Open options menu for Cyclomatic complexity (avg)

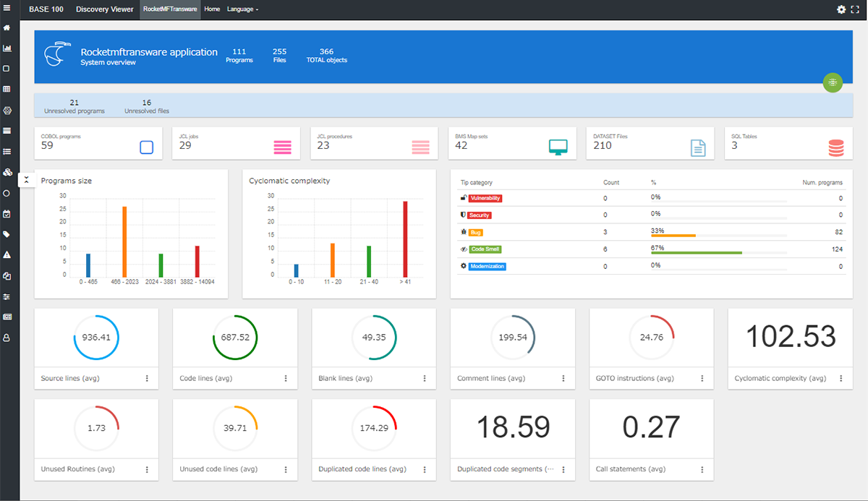tap(841, 378)
